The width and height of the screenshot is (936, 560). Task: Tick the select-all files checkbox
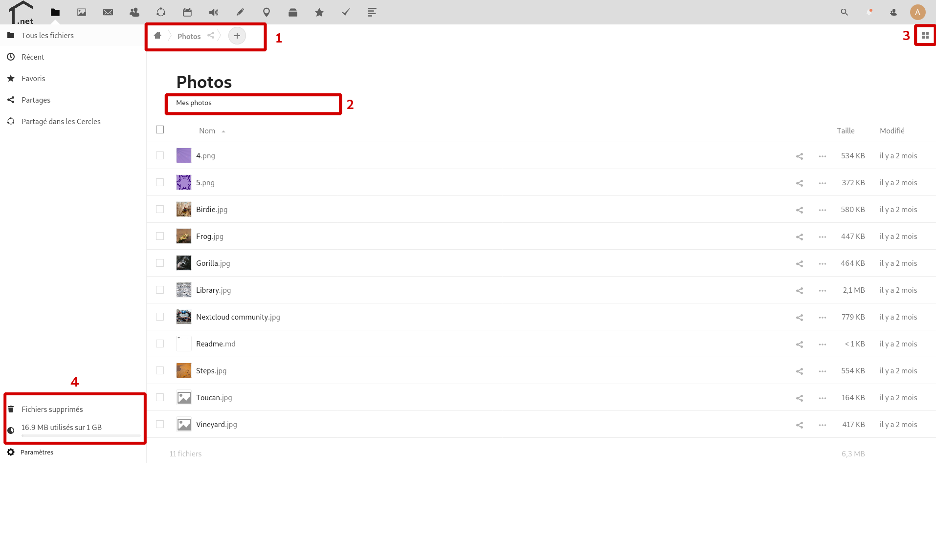point(160,129)
